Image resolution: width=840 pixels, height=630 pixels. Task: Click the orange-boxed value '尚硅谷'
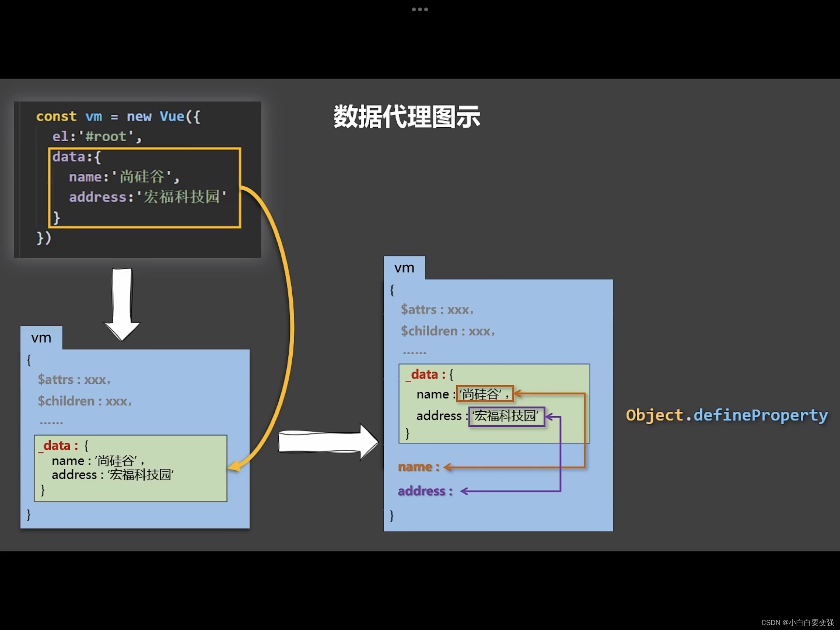tap(485, 394)
